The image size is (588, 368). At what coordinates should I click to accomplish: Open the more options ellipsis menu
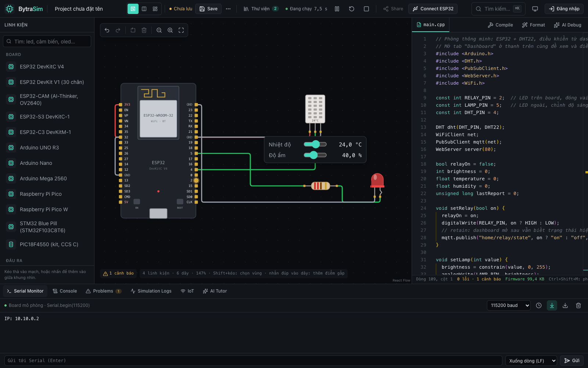pyautogui.click(x=228, y=9)
